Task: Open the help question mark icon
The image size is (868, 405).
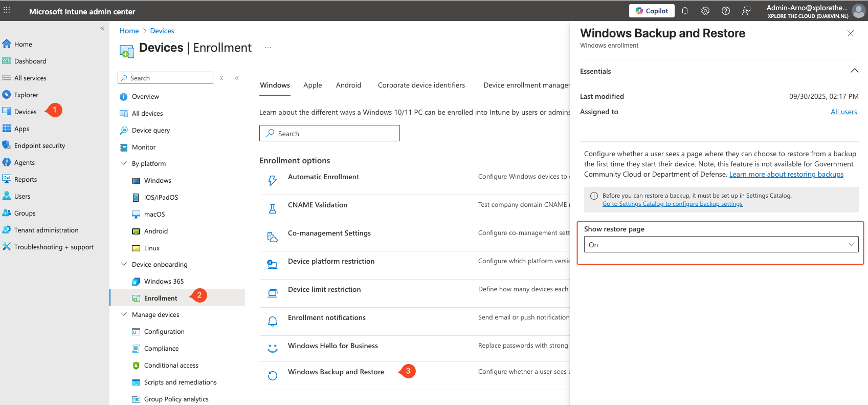Action: (726, 11)
